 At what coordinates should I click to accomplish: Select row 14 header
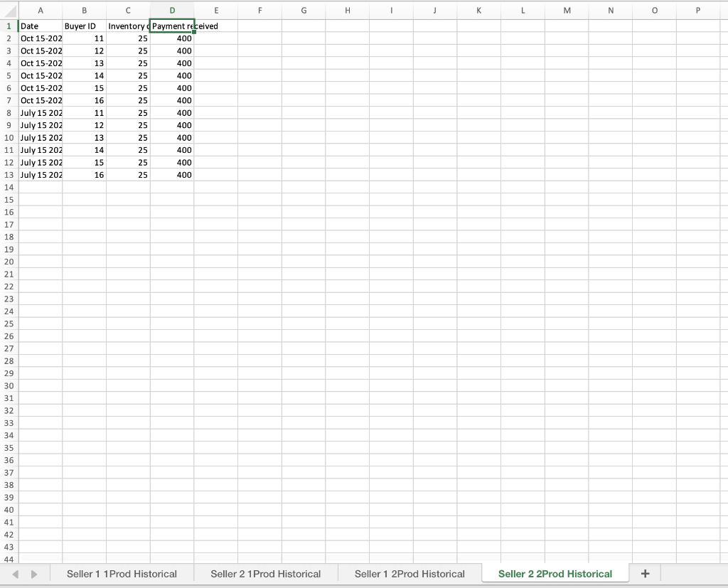tap(9, 187)
